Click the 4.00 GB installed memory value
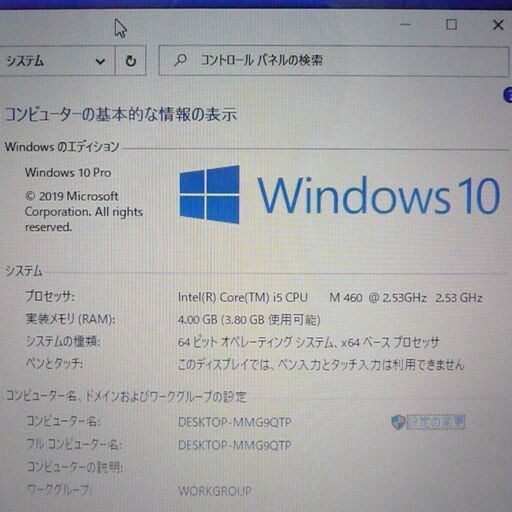This screenshot has width=512, height=512. click(249, 320)
